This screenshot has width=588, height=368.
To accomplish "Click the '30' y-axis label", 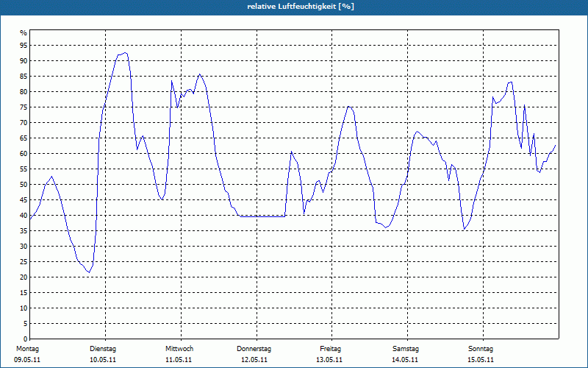I will 24,247.
